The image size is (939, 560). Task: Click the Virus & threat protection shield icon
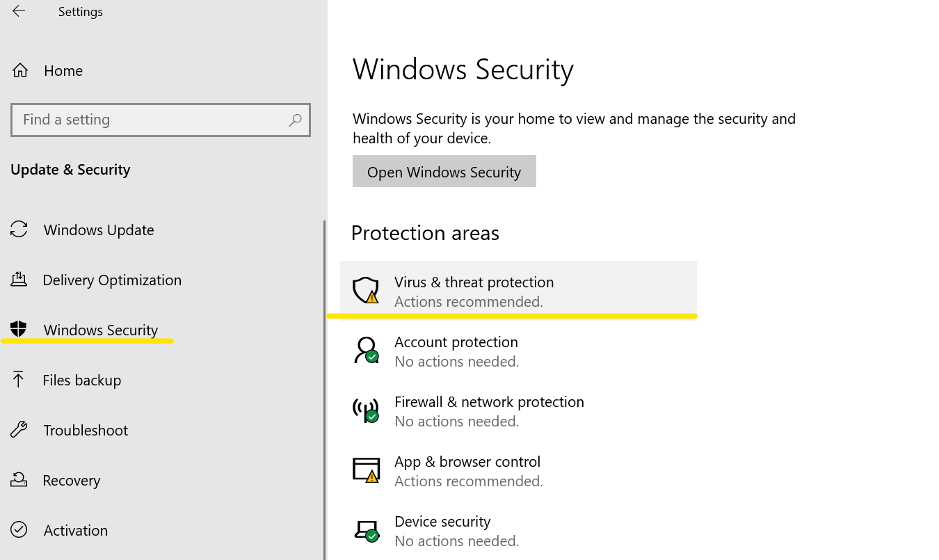point(366,290)
